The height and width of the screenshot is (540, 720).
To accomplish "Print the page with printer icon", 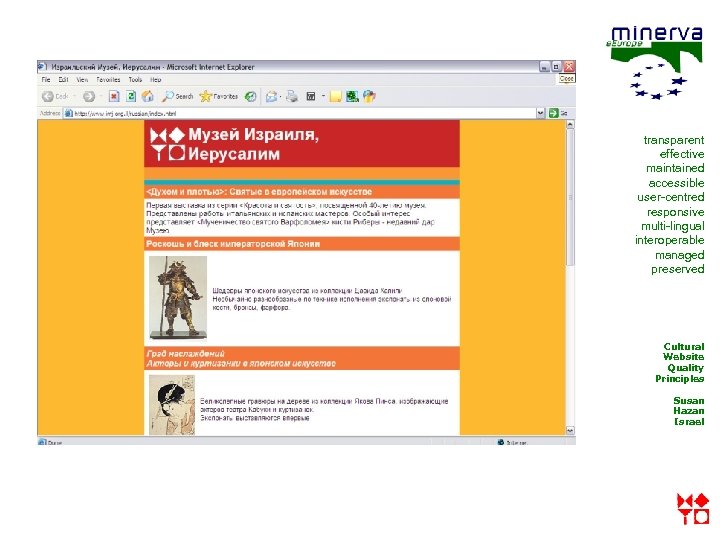I will coord(292,96).
